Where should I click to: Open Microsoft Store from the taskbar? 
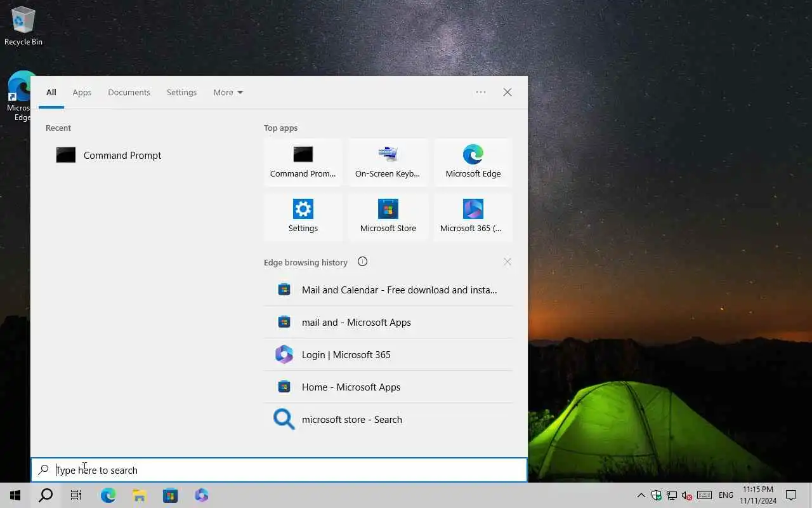coord(170,495)
